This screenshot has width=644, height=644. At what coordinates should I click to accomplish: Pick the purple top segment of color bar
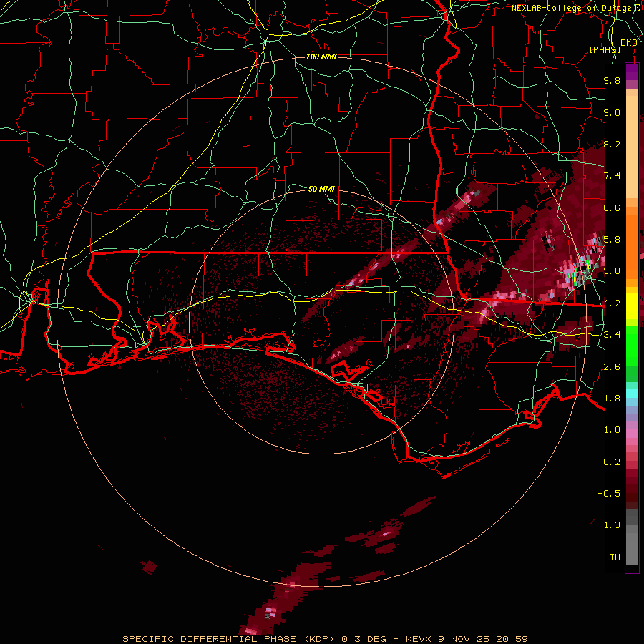[x=632, y=72]
